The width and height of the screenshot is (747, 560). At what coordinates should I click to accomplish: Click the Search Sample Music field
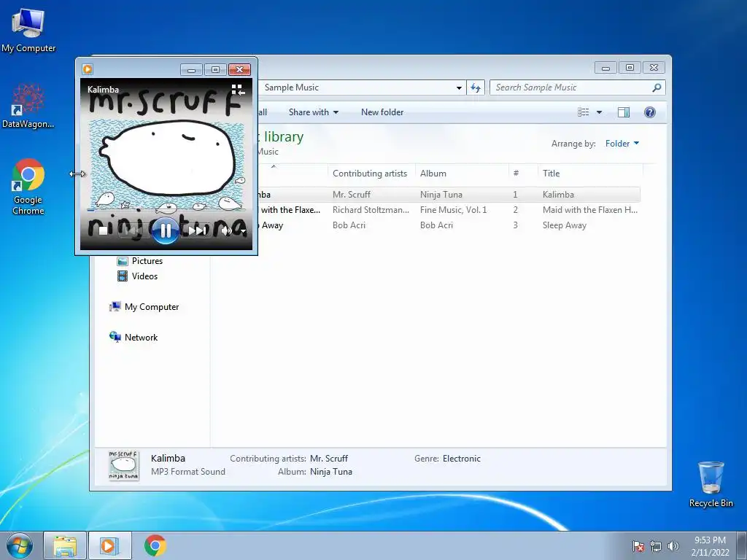point(572,87)
